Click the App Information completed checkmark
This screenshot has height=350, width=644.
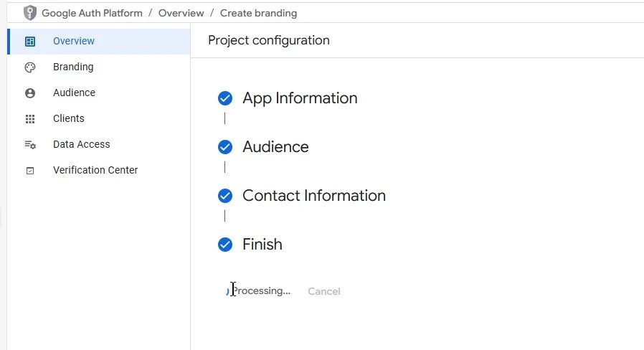coord(225,98)
